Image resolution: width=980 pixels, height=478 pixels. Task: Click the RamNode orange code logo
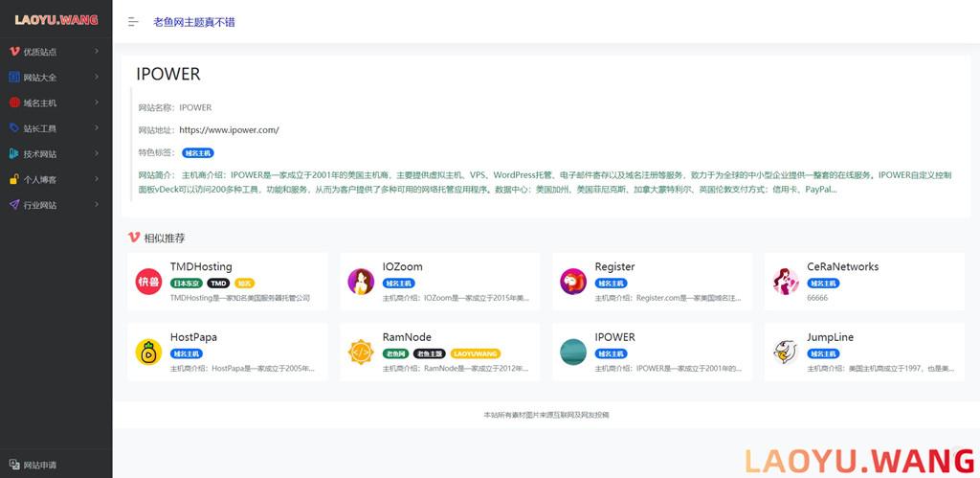coord(361,353)
